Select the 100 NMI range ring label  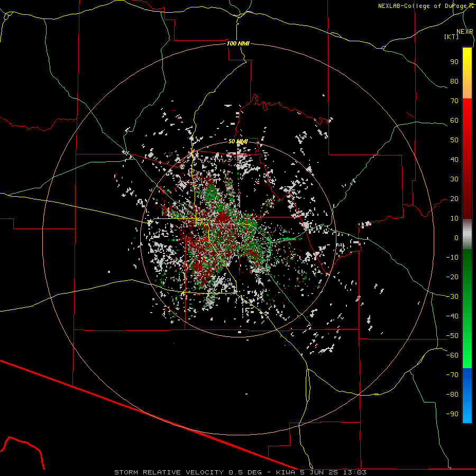coord(238,43)
